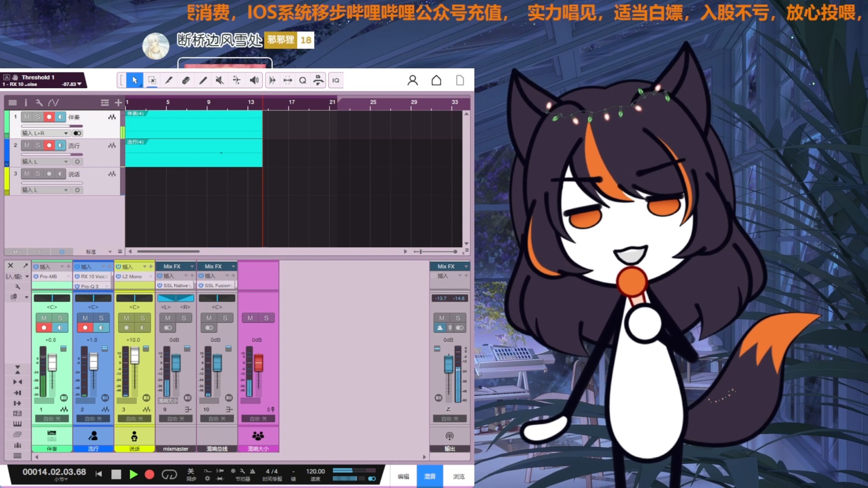Select the Arrow tool in toolbar

[134, 80]
